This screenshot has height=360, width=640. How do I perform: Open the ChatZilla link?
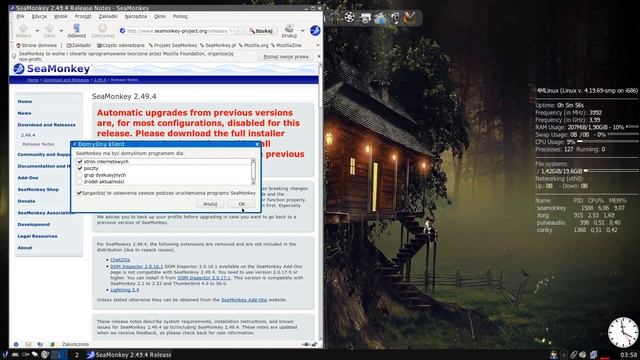pos(120,260)
